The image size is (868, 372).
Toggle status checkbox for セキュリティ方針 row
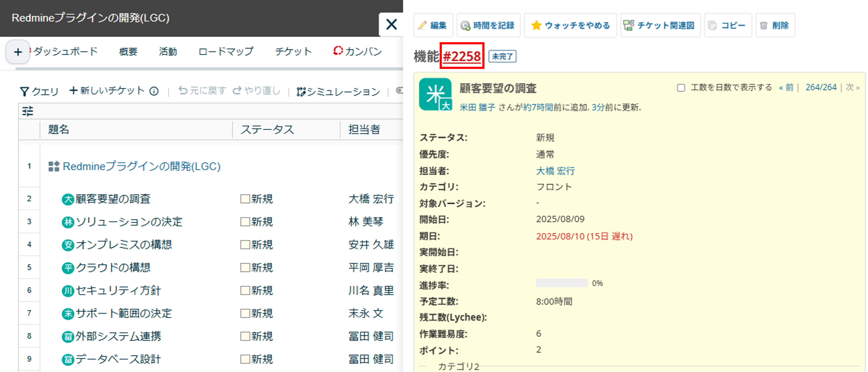[245, 290]
